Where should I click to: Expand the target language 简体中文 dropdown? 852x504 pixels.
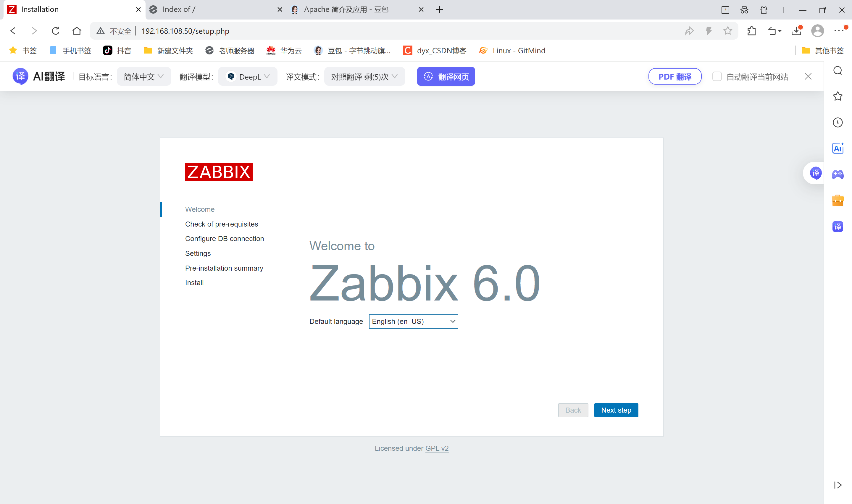(x=144, y=77)
